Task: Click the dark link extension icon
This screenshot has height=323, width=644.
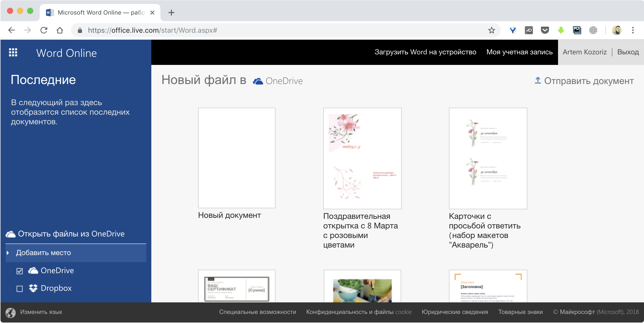Action: pos(529,30)
